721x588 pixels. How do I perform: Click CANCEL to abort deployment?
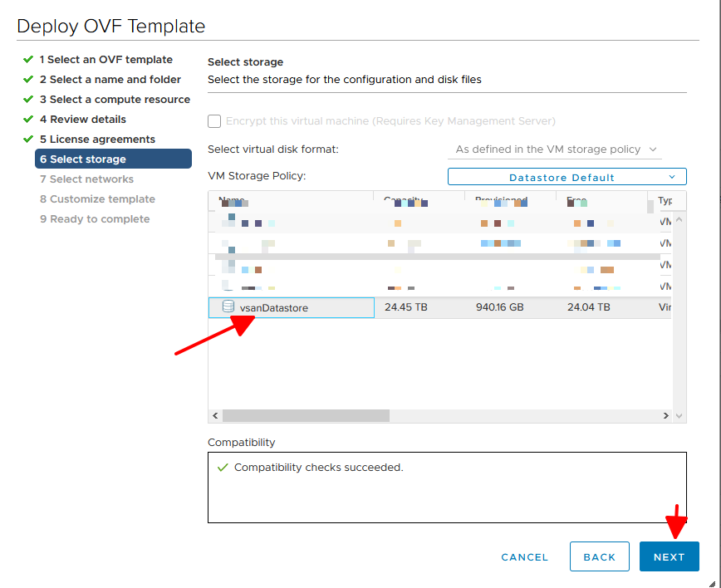[524, 557]
